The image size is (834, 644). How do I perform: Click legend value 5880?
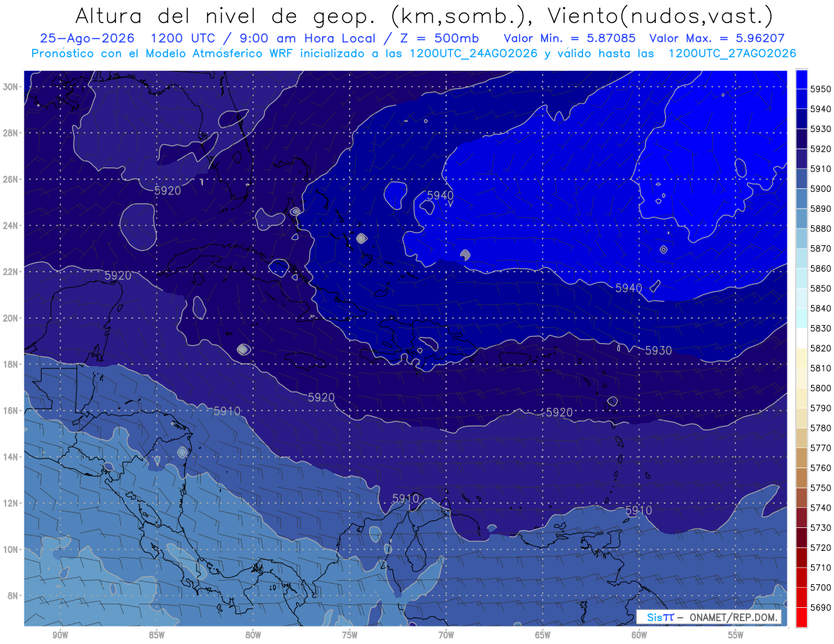coord(821,229)
